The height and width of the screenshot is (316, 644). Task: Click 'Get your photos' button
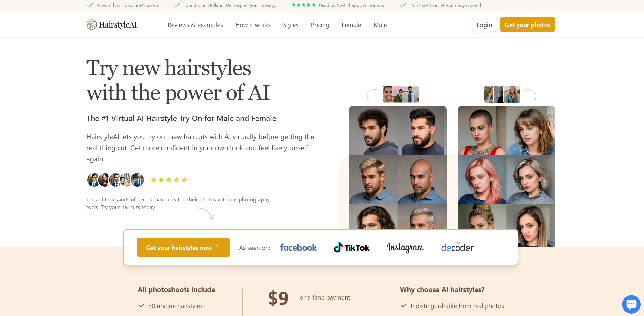(x=527, y=25)
